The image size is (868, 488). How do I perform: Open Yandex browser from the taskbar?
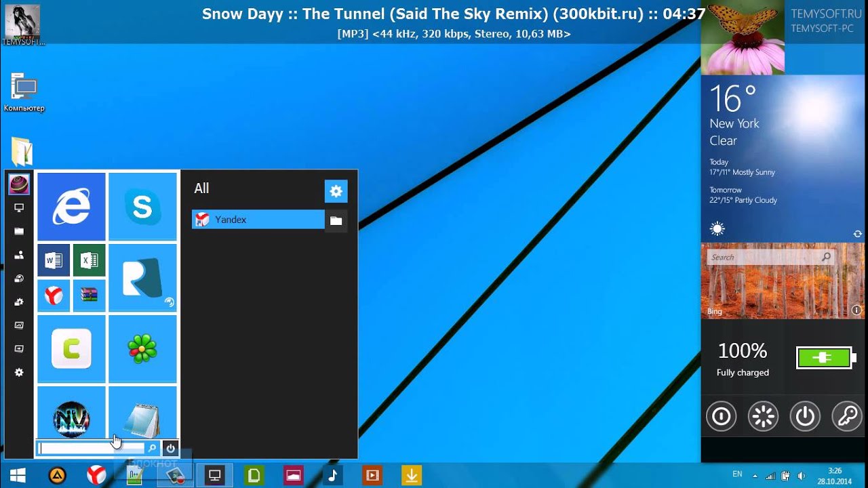(x=97, y=475)
